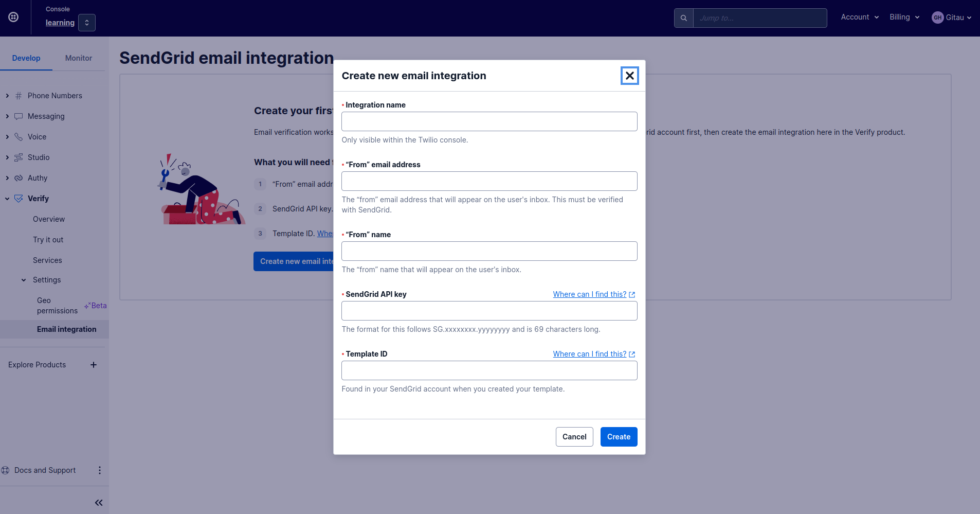The width and height of the screenshot is (980, 514).
Task: Focus the Jump to search field
Action: click(760, 18)
